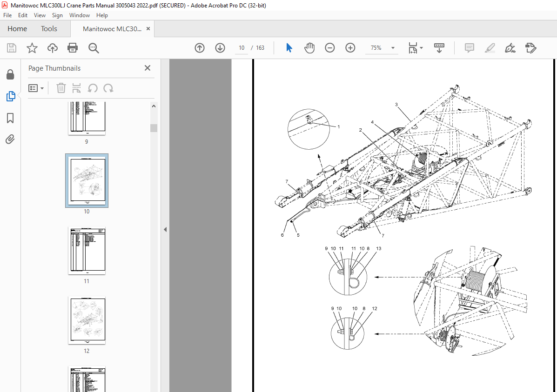This screenshot has height=392, width=557.
Task: Click the thumbnails scrollbar handle
Action: [154, 128]
